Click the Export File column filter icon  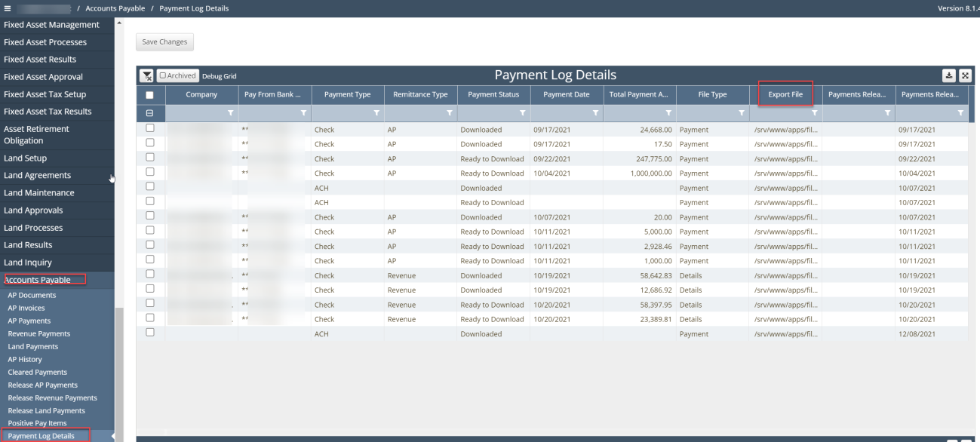coord(815,113)
